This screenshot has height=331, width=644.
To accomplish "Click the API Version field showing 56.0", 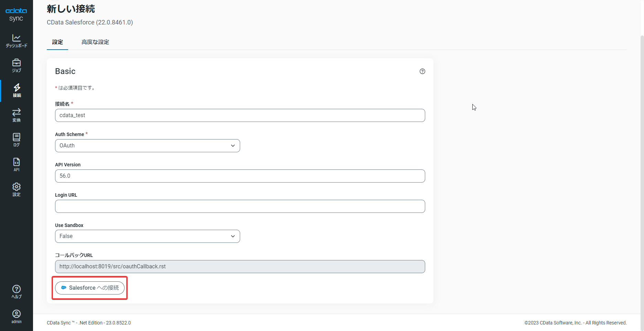I will [240, 176].
